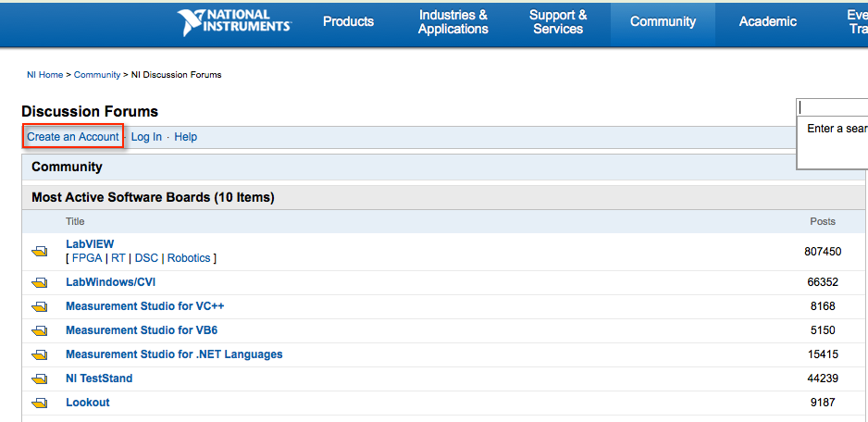
Task: Open the Industries & Applications menu
Action: pos(453,22)
